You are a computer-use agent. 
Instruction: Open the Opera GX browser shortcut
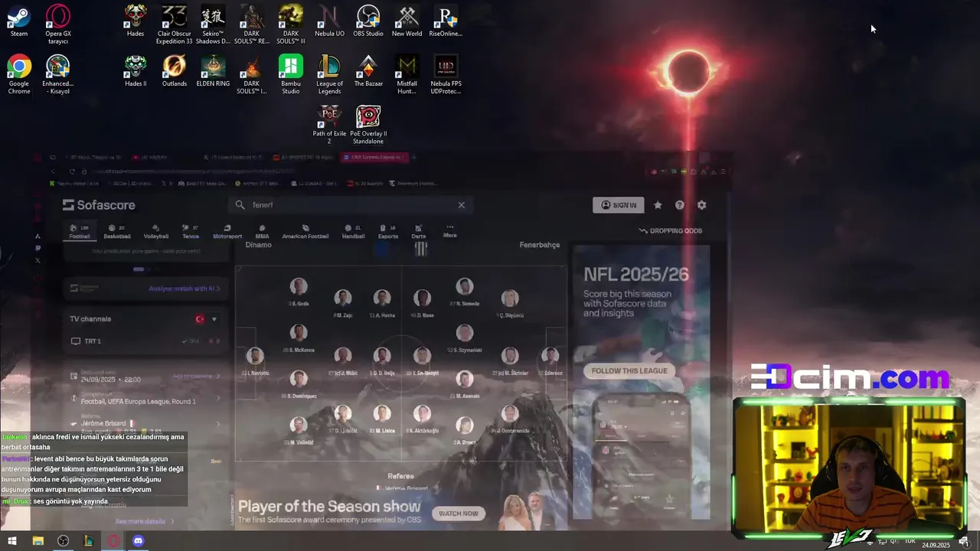[x=58, y=24]
